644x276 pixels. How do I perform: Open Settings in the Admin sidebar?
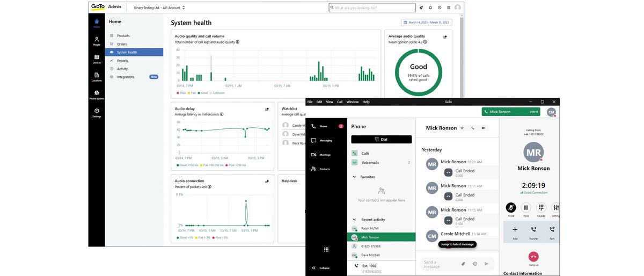pos(97,113)
